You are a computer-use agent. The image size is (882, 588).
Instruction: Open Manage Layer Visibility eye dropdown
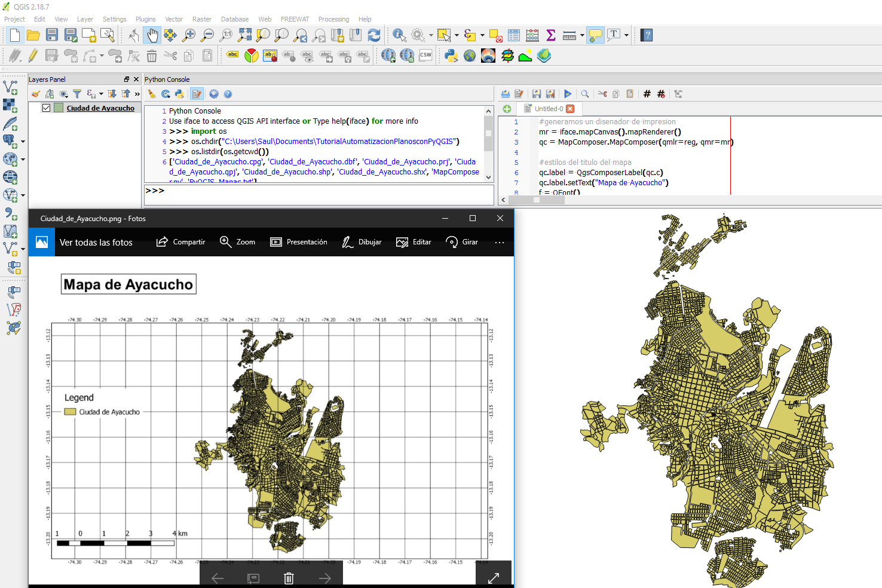63,94
